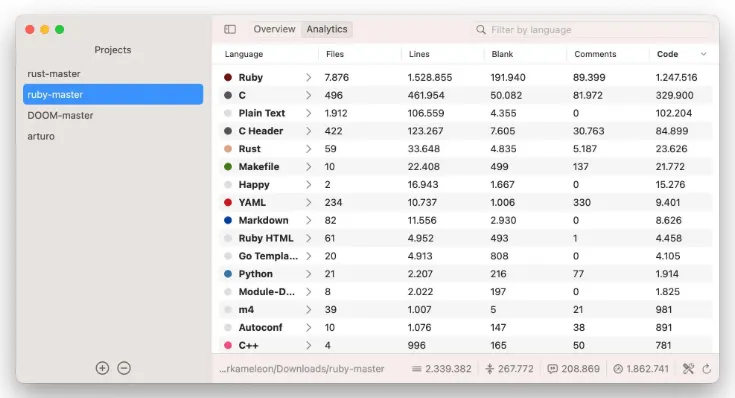Expand the YAML row chevron
Image resolution: width=735 pixels, height=398 pixels.
308,203
